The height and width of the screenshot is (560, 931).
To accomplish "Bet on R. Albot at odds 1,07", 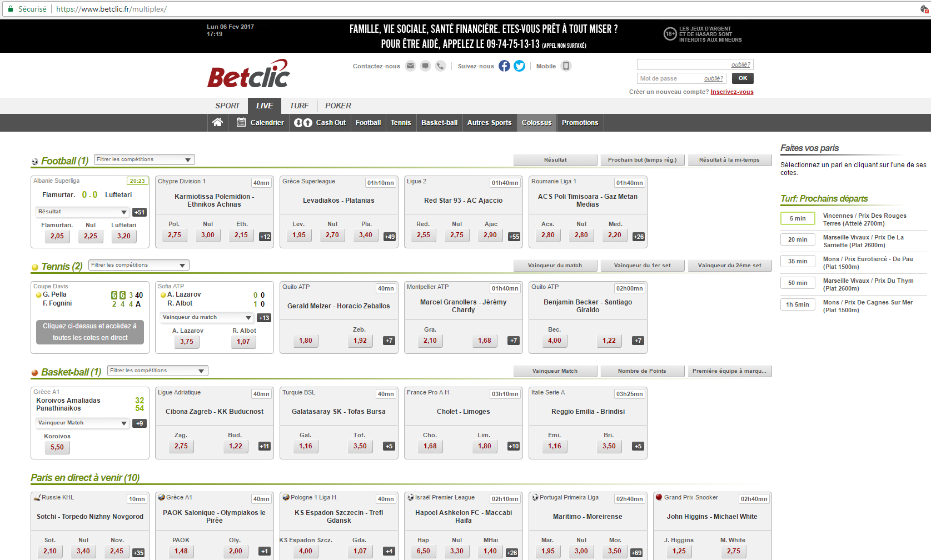I will pos(243,342).
